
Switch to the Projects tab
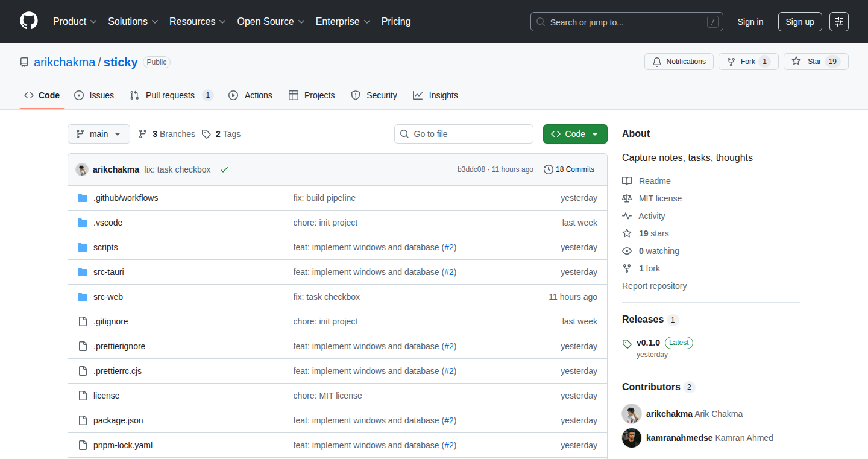[x=312, y=95]
